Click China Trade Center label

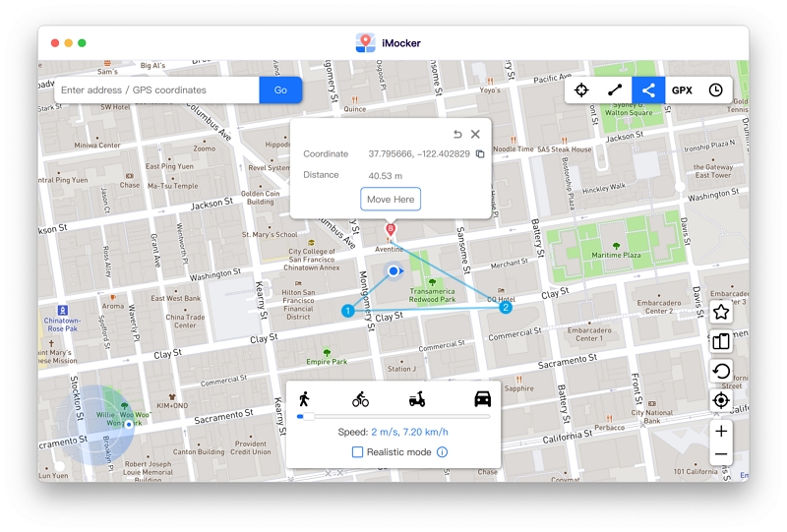(x=185, y=322)
